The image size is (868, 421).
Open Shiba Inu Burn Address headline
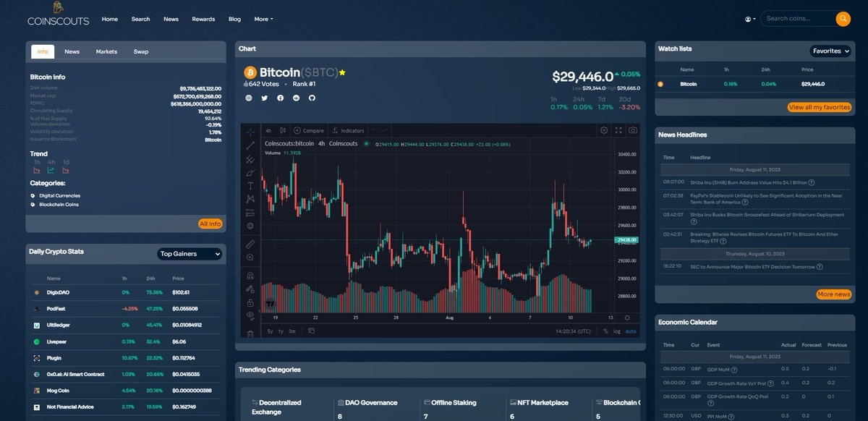click(x=748, y=183)
